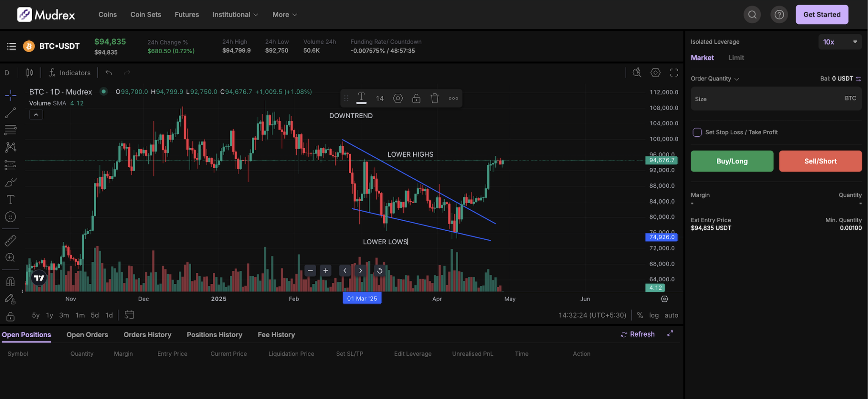The height and width of the screenshot is (399, 868).
Task: Open the Orders History tab
Action: [147, 335]
